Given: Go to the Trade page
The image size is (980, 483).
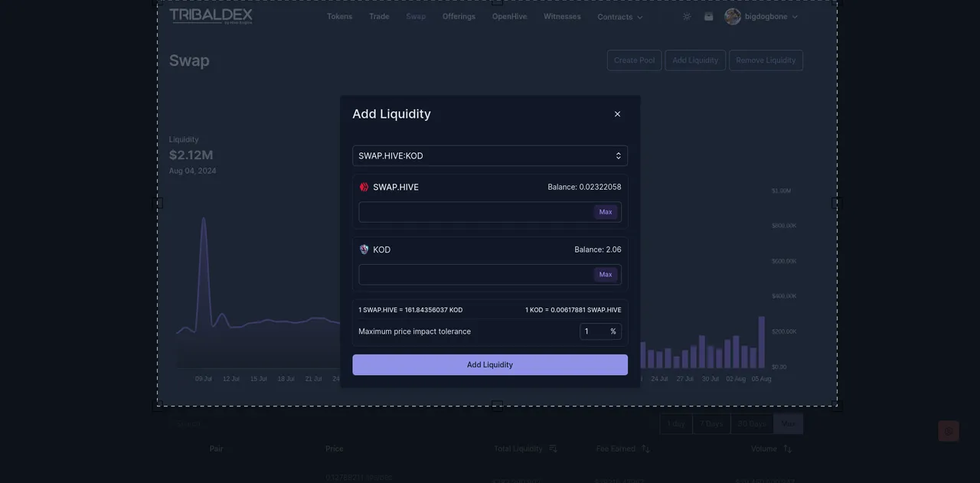Looking at the screenshot, I should point(379,16).
